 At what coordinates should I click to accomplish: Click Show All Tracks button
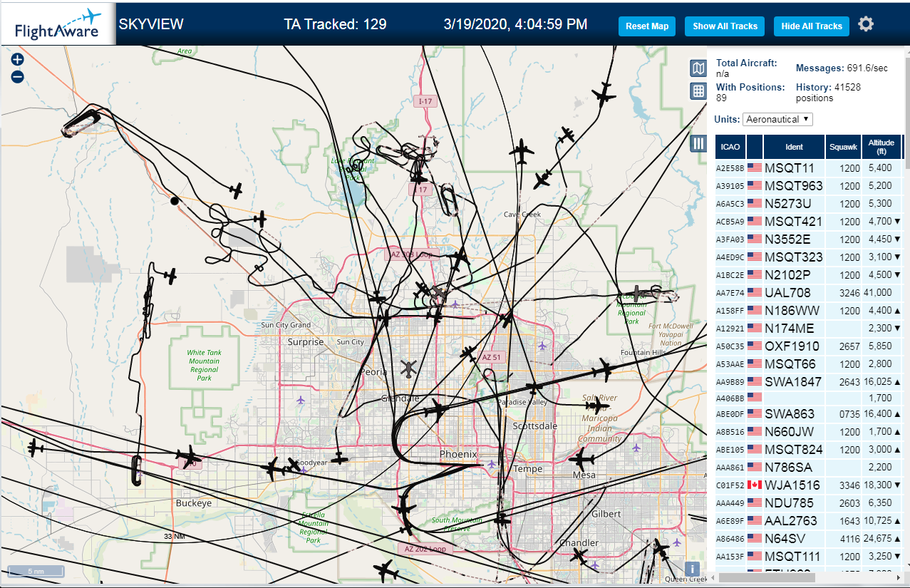click(725, 26)
